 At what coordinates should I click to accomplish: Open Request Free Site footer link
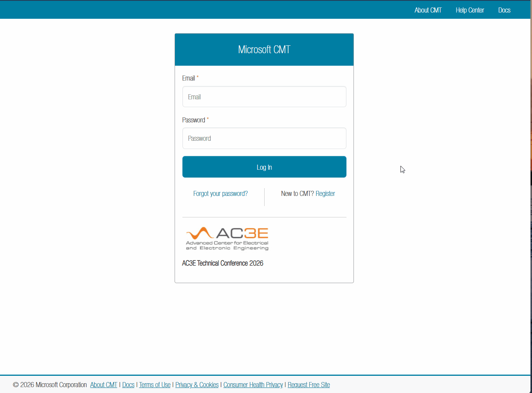(309, 385)
